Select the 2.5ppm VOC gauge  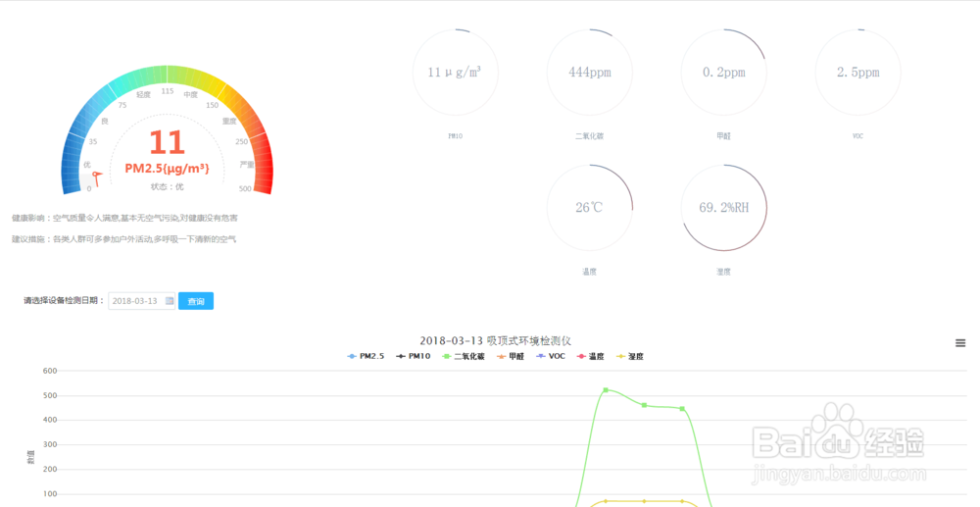[858, 73]
